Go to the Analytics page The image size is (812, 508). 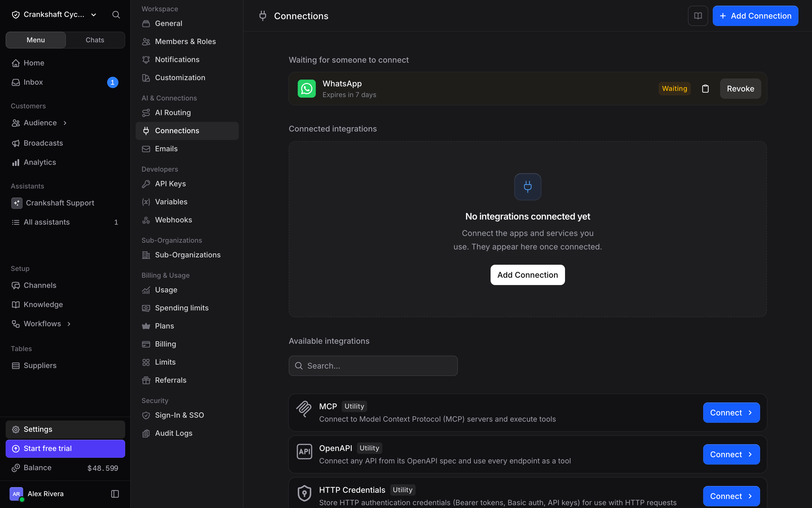pyautogui.click(x=65, y=162)
